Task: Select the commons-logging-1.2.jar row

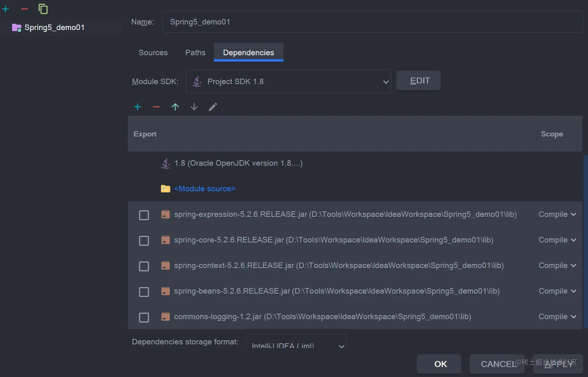Action: coord(355,317)
